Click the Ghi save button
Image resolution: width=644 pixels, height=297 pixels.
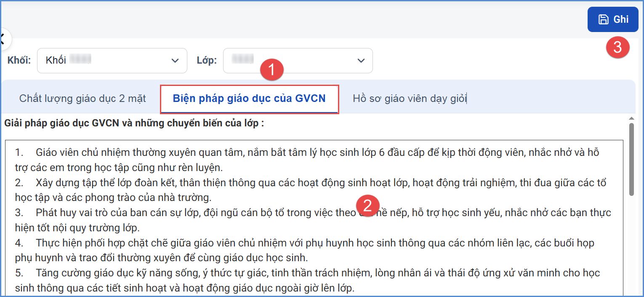click(613, 19)
